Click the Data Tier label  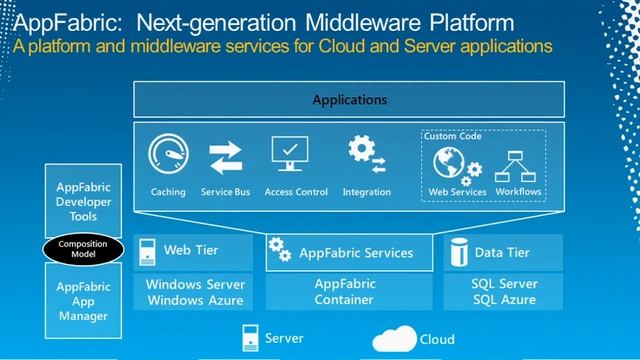(502, 253)
